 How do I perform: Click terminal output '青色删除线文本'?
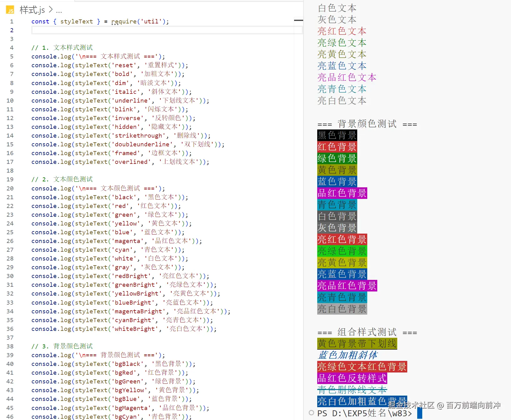coord(352,390)
